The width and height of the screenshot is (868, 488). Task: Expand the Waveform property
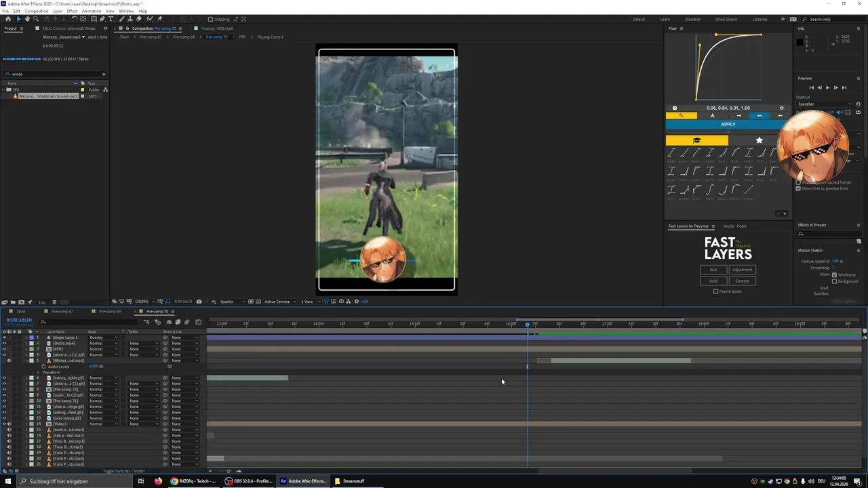click(x=38, y=372)
